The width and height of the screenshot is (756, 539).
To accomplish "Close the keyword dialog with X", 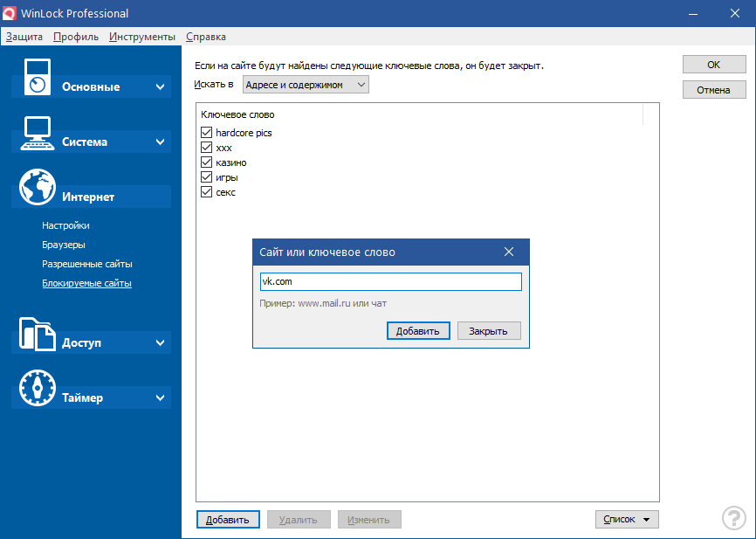I will tap(509, 252).
